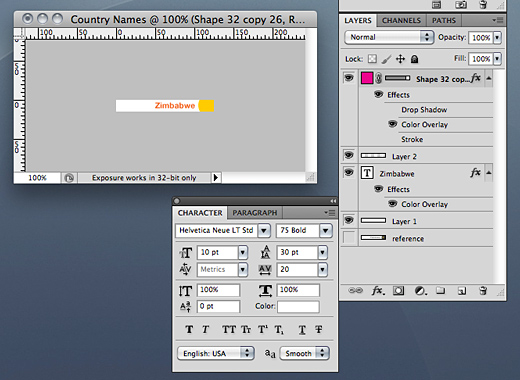Click the pink fill thumbnail of Shape 32 layer
520x380 pixels.
pos(367,78)
